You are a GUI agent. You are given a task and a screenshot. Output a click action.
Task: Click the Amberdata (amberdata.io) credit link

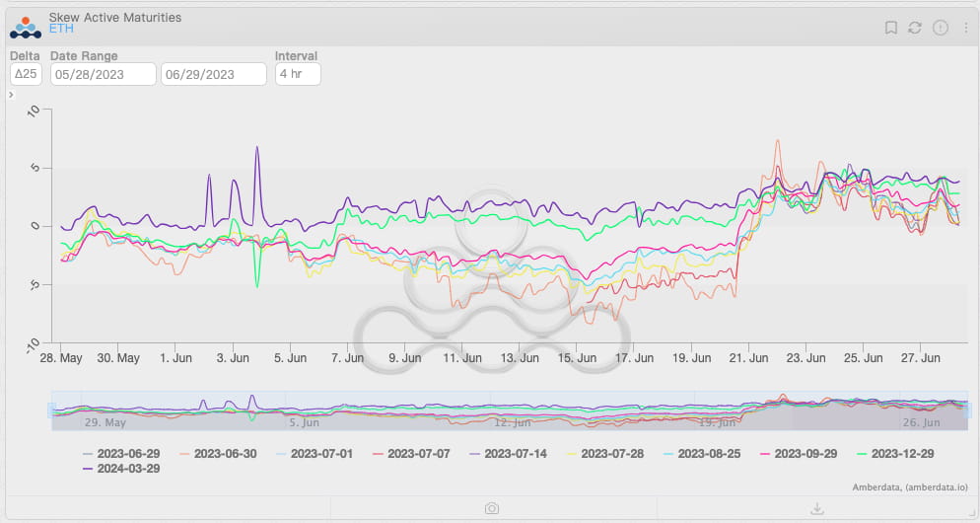pyautogui.click(x=910, y=486)
